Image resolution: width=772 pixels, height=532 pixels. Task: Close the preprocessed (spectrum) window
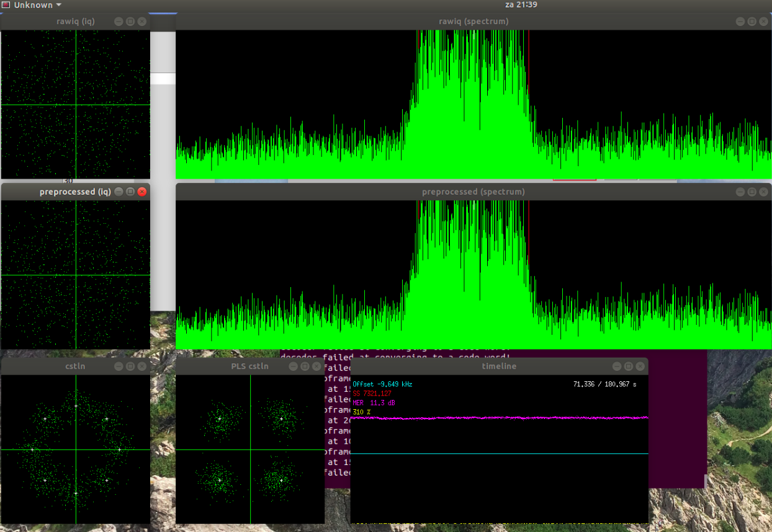763,192
